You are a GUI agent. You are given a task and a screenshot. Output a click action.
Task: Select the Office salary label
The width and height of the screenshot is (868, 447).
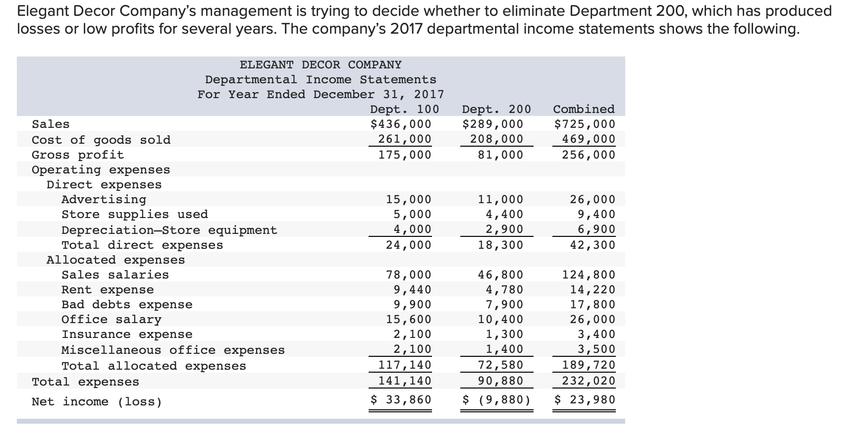pos(111,319)
